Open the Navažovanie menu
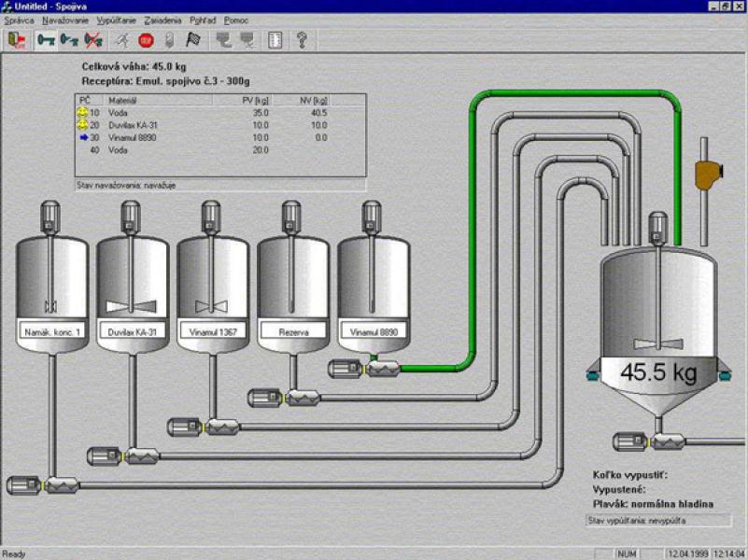Image resolution: width=748 pixels, height=560 pixels. (65, 21)
